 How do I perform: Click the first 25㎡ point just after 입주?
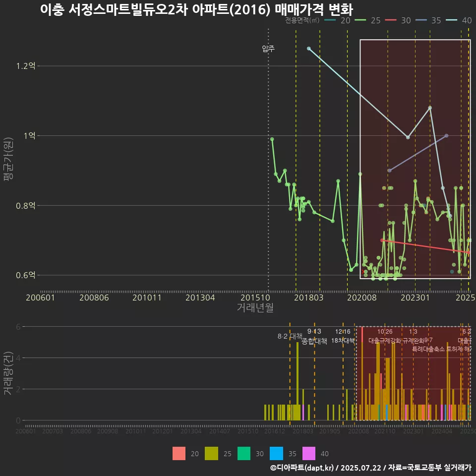[x=272, y=139]
